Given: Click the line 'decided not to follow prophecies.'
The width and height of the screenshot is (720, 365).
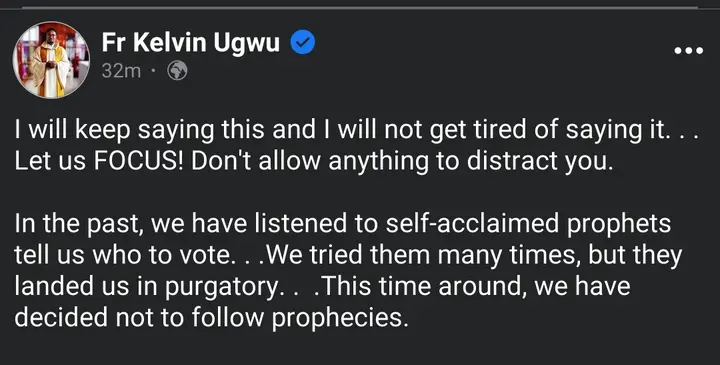Looking at the screenshot, I should pyautogui.click(x=211, y=318).
